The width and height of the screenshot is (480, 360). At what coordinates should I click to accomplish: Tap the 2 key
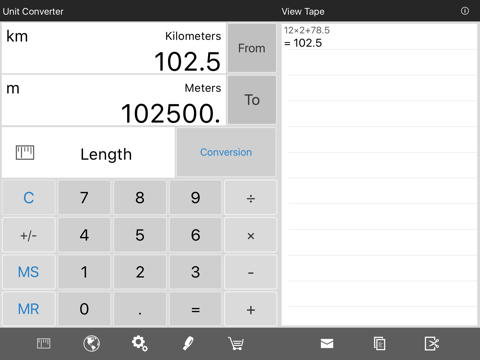point(140,272)
